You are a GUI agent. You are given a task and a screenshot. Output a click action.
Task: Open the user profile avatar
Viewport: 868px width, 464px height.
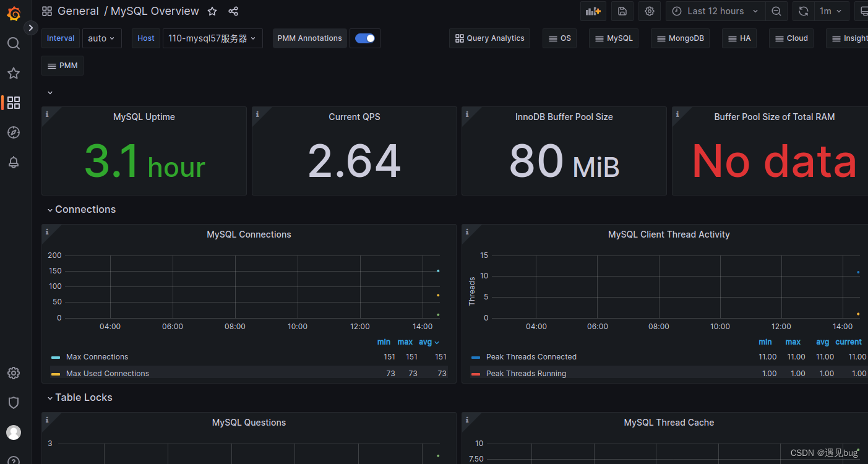point(14,432)
